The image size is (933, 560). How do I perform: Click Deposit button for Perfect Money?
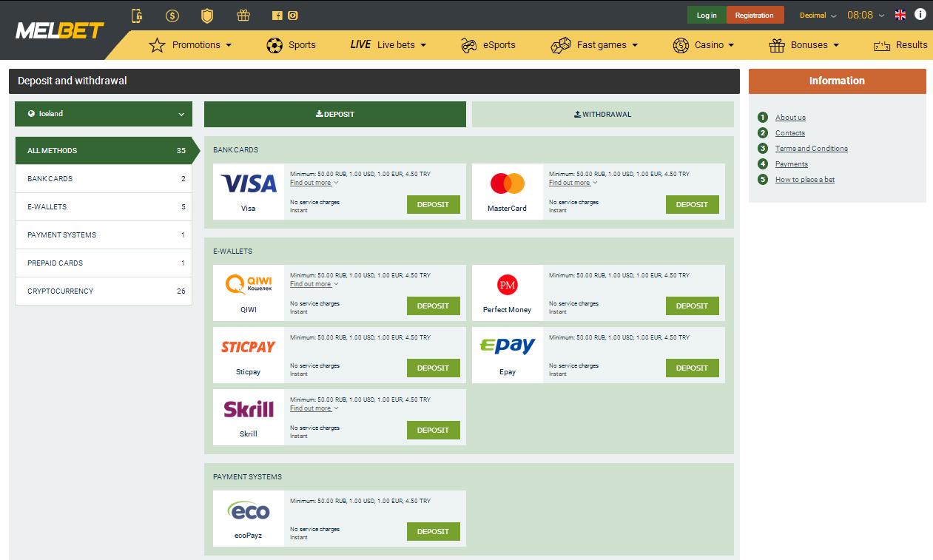(x=693, y=306)
